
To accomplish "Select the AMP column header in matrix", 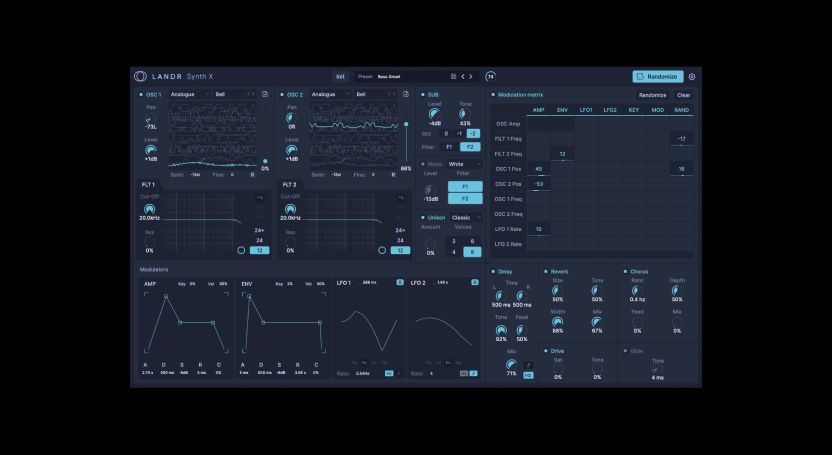I will [x=539, y=110].
